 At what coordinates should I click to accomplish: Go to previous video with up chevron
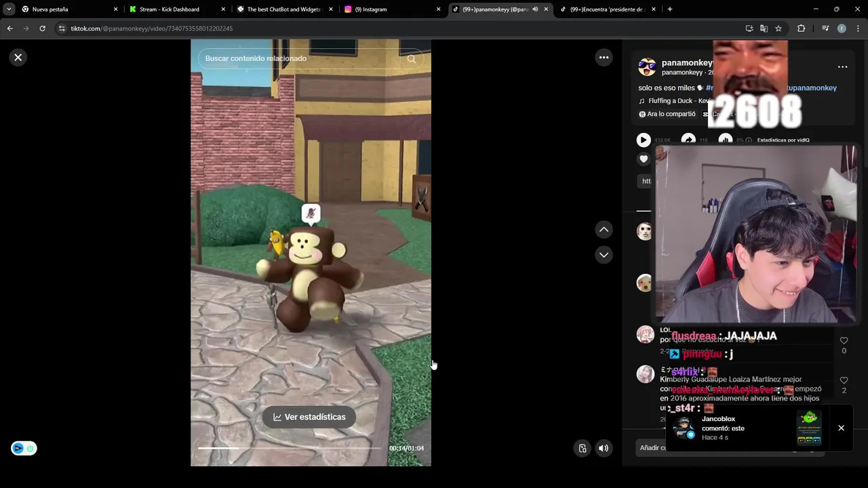[x=604, y=230]
